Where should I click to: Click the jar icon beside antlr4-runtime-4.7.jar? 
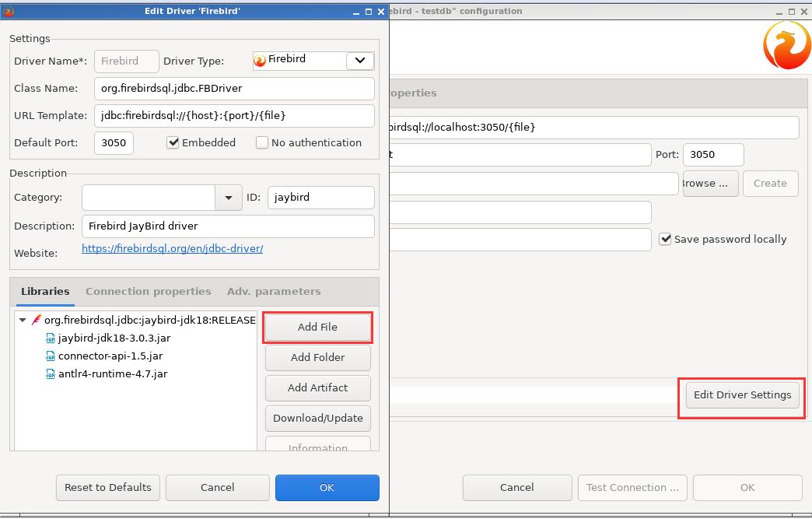51,374
